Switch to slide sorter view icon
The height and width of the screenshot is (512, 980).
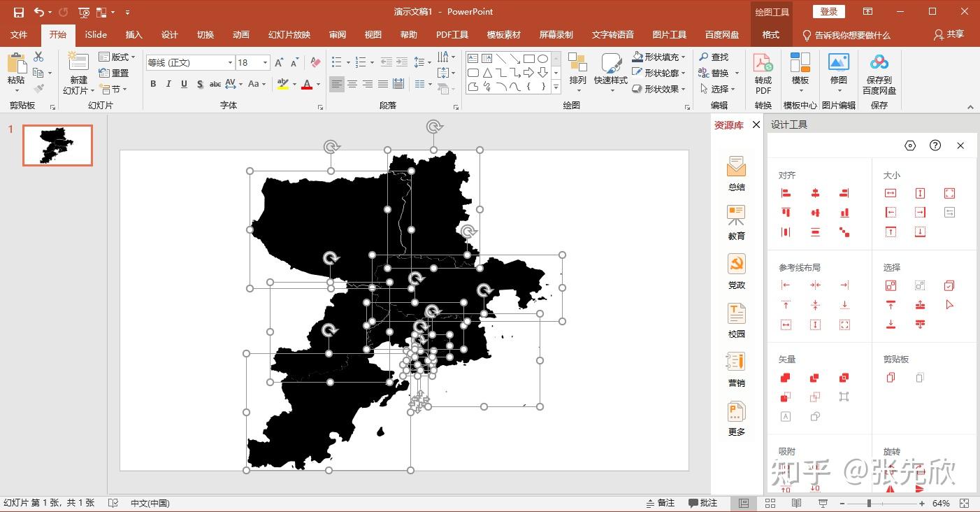(x=770, y=503)
